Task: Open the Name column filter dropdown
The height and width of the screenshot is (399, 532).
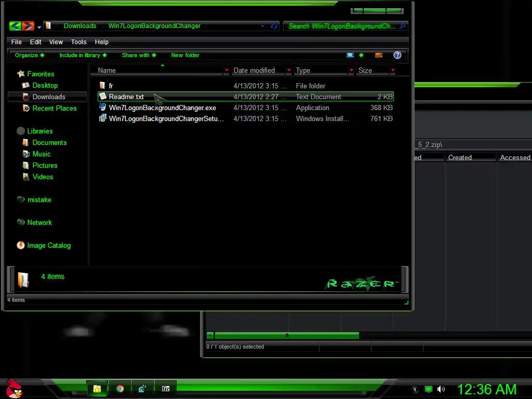Action: [x=227, y=71]
